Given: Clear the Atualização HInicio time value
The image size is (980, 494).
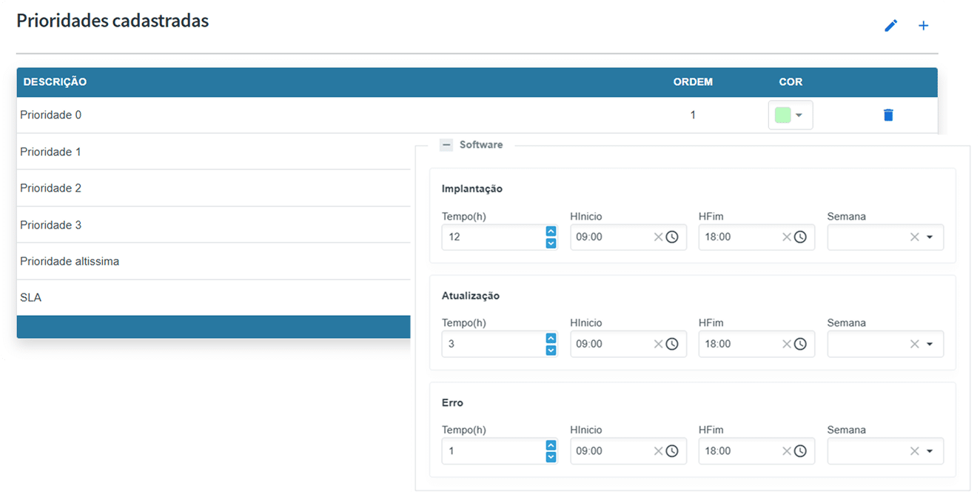Looking at the screenshot, I should click(658, 344).
